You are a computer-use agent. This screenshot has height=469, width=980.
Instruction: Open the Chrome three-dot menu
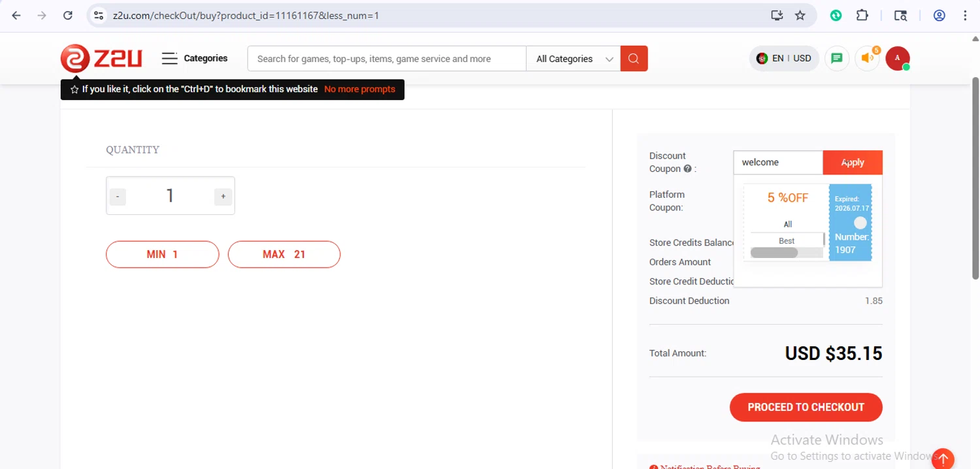965,16
